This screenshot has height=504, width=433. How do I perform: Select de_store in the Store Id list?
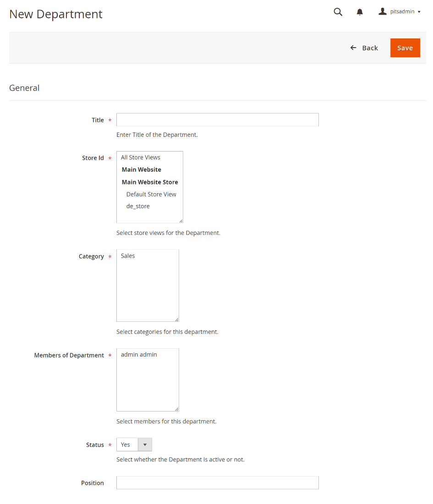[x=138, y=206]
